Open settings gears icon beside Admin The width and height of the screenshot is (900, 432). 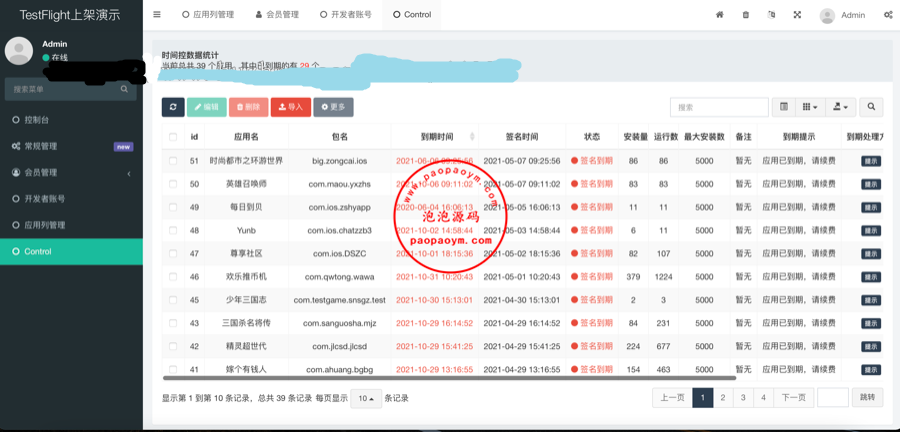pyautogui.click(x=888, y=15)
